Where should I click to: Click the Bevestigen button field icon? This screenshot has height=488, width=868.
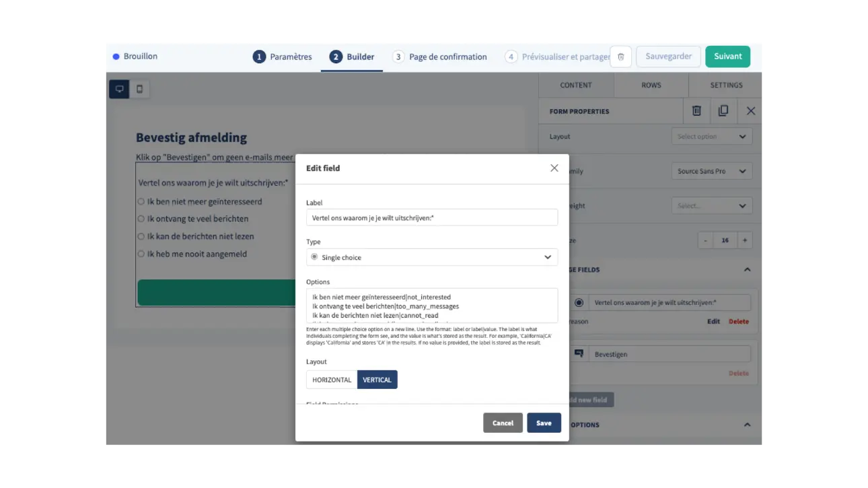(x=579, y=354)
